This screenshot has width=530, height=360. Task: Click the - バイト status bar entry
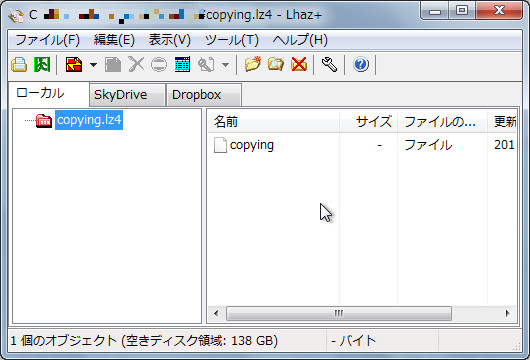point(354,340)
